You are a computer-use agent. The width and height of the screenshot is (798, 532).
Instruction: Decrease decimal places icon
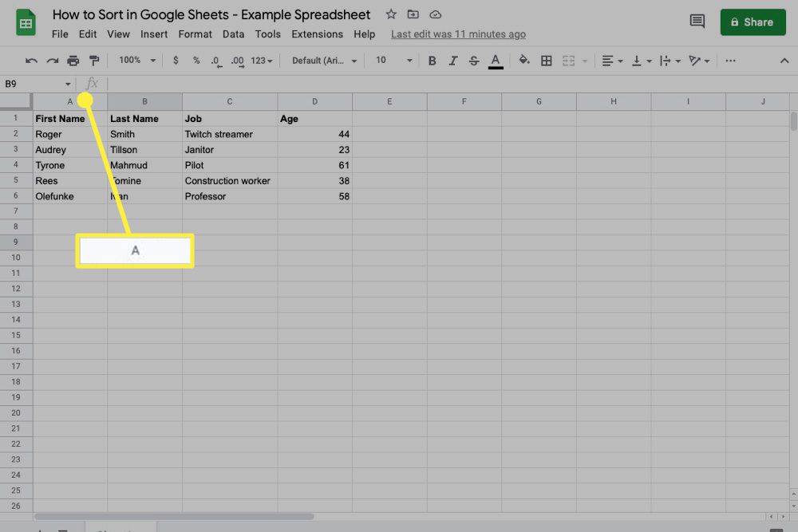coord(216,61)
